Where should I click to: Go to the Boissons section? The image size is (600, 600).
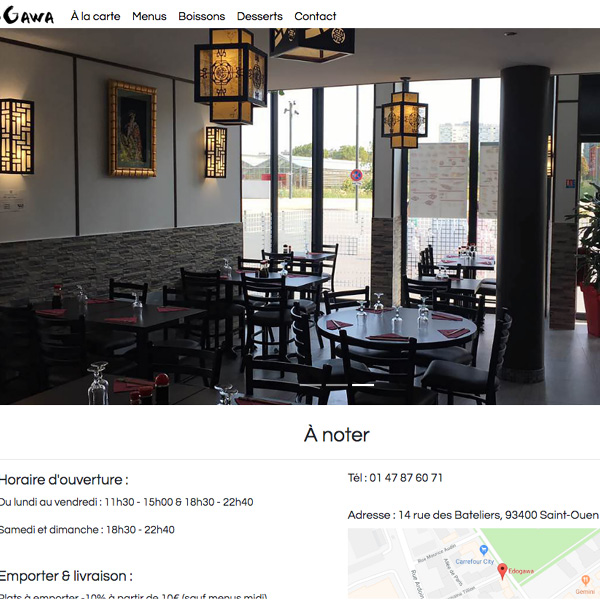coord(202,16)
